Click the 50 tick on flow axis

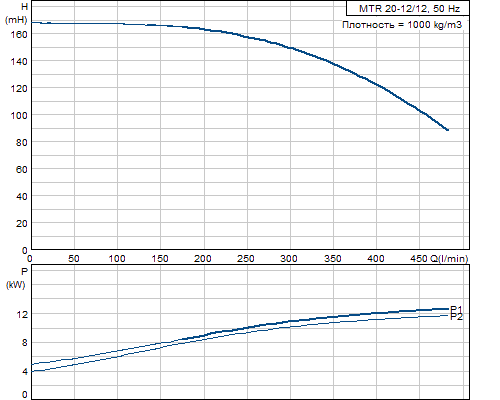tap(74, 259)
